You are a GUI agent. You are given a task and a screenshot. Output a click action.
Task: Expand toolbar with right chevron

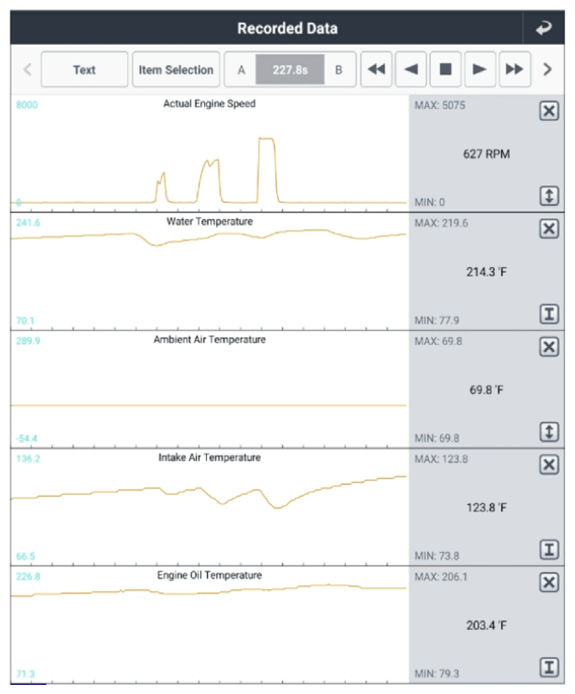tap(548, 69)
